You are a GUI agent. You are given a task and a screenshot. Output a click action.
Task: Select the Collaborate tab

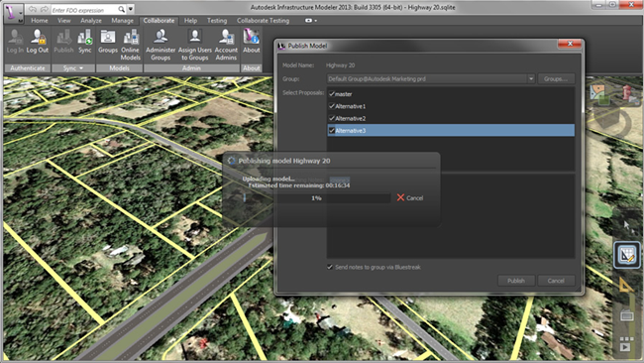click(159, 21)
